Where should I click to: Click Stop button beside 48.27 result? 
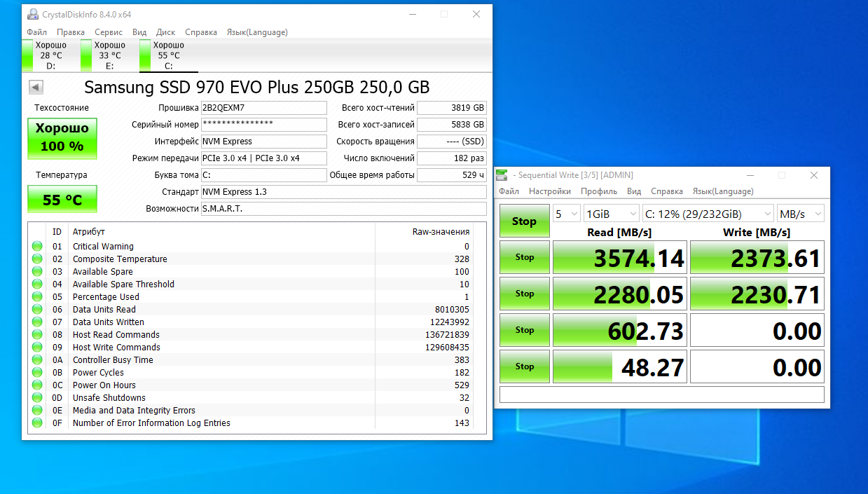[524, 366]
